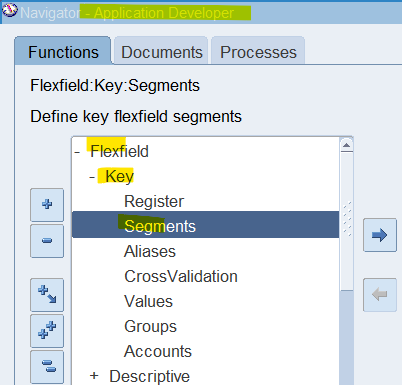Click the scrollbar up arrow
Screen dimensions: 402x385
tap(347, 145)
